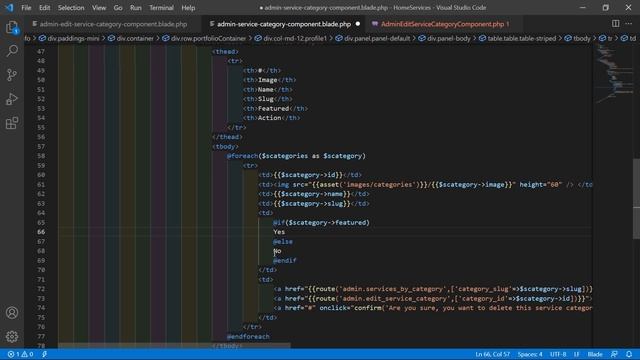Click line number 66 in gutter
The height and width of the screenshot is (360, 640).
(x=41, y=232)
